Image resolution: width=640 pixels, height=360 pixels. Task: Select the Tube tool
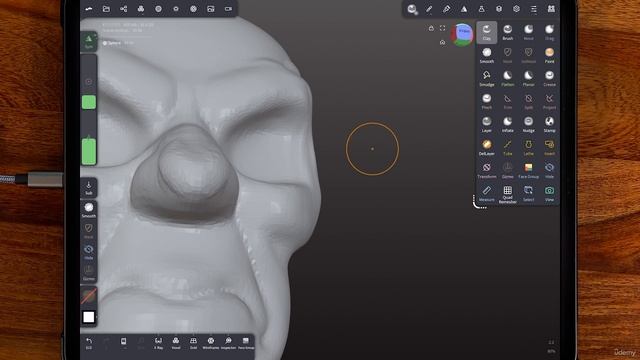coord(507,147)
